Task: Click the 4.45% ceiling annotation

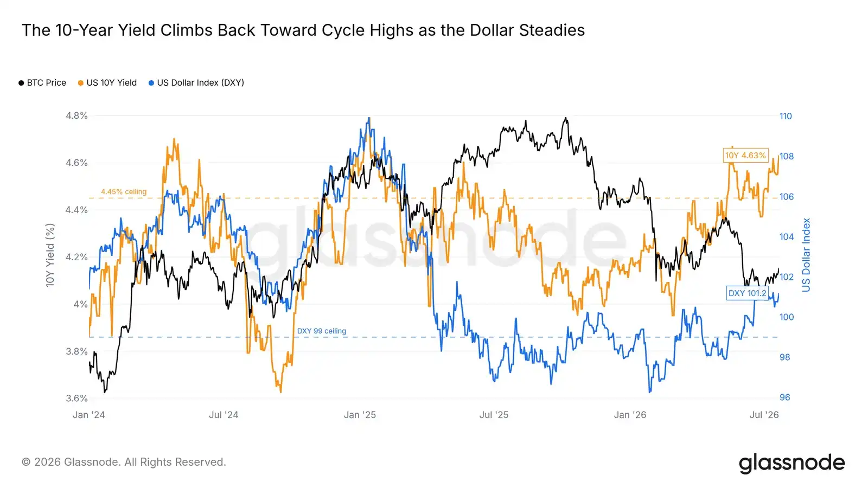Action: (x=124, y=192)
